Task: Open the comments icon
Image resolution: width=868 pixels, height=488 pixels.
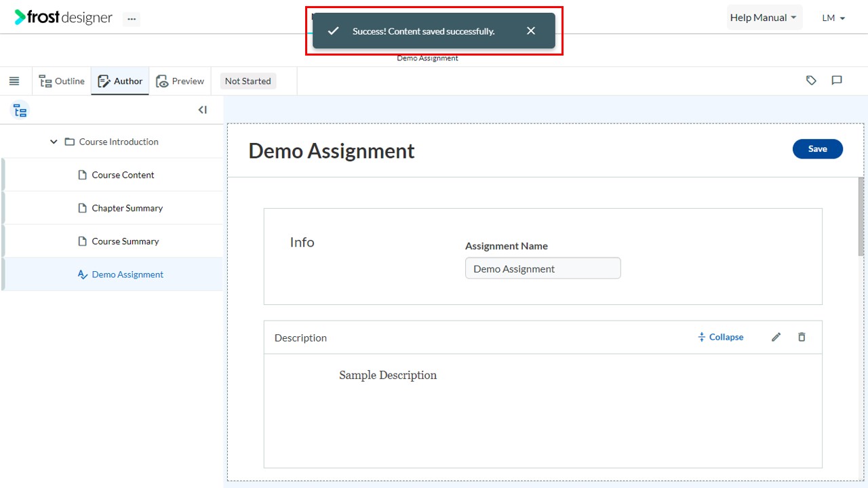Action: pyautogui.click(x=837, y=81)
